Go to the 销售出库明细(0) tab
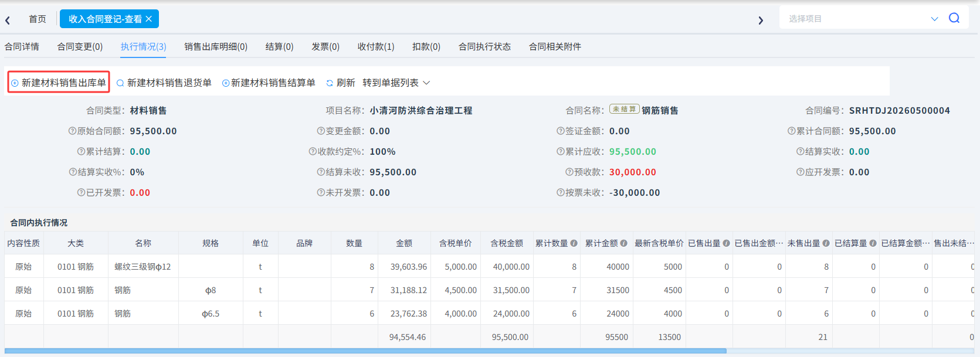Screen dimensions: 980x357 [216, 47]
